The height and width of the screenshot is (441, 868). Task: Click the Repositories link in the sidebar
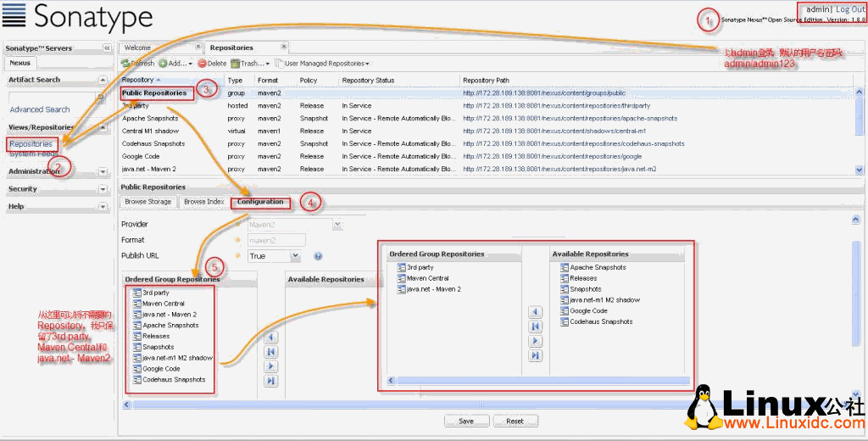(31, 144)
